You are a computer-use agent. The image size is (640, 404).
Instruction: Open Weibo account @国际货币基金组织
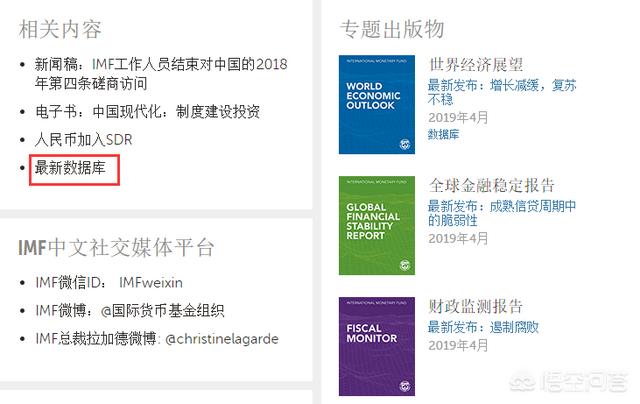tap(162, 311)
